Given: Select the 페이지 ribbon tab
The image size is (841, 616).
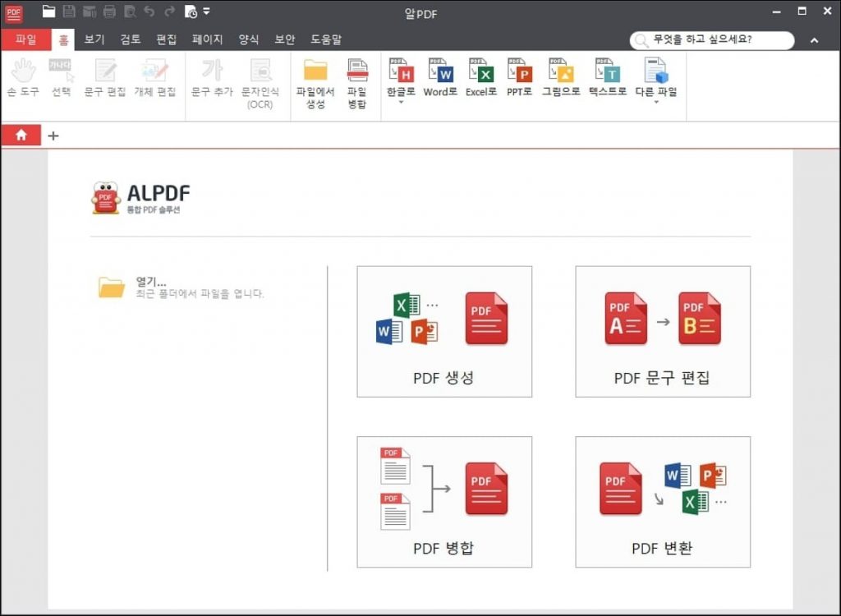Looking at the screenshot, I should click(208, 39).
